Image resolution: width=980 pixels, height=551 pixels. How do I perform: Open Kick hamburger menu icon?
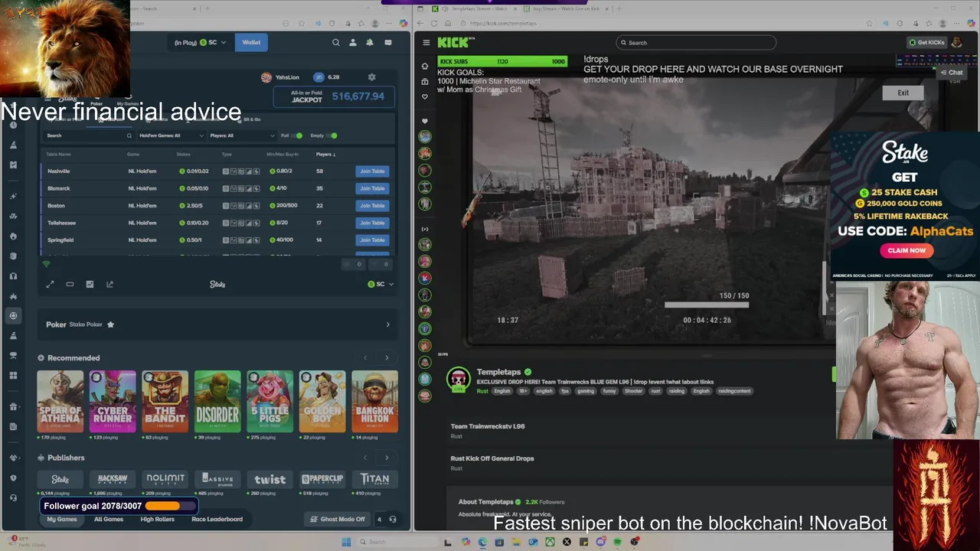click(x=425, y=43)
